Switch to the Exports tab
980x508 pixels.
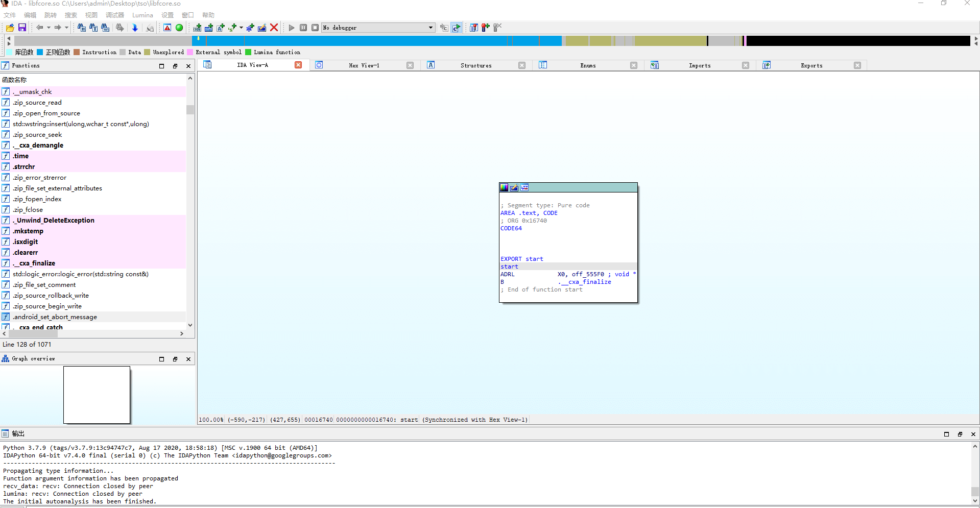(x=811, y=65)
